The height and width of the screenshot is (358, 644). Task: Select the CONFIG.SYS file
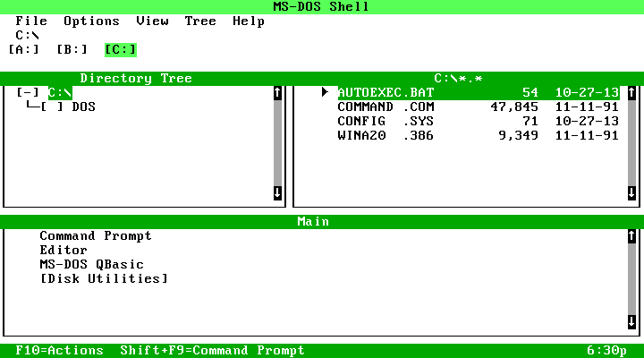click(x=479, y=121)
